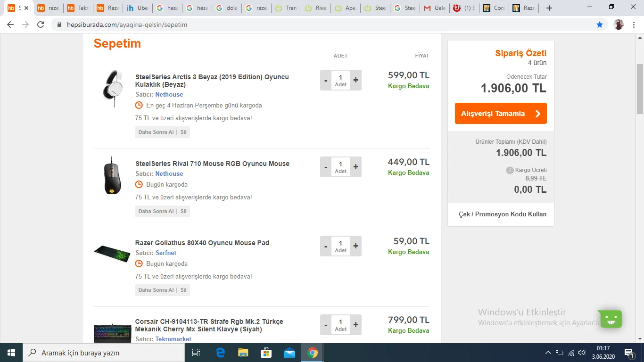
Task: Open a new browser tab
Action: [x=549, y=8]
